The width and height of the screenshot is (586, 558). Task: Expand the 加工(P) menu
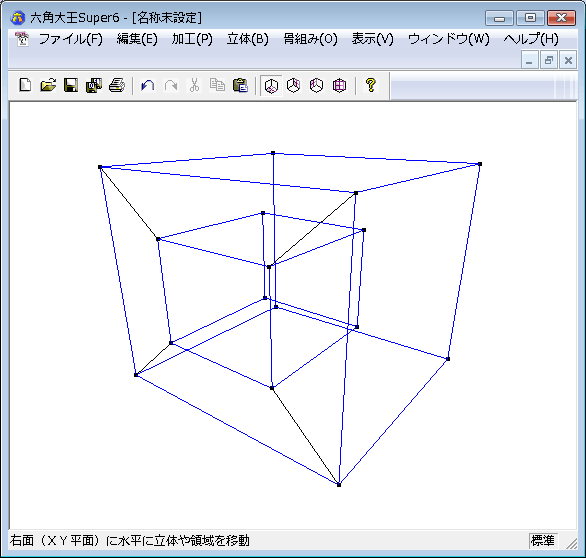coord(192,39)
